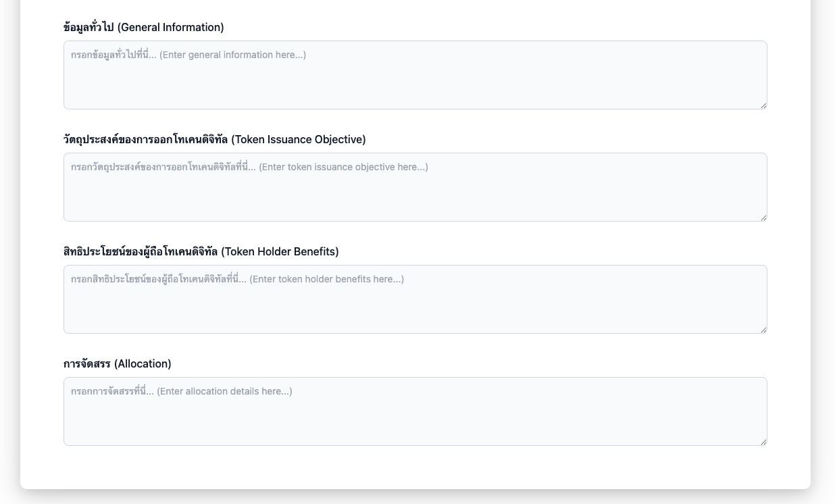835x504 pixels.
Task: Focus the Allocation text area
Action: [x=415, y=418]
